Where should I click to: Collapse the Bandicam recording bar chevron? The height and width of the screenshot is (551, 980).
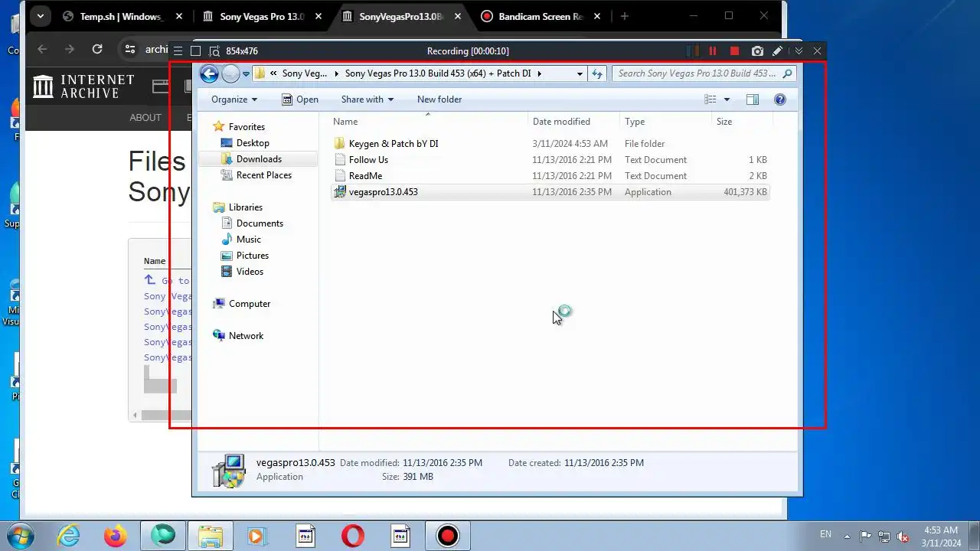(799, 51)
